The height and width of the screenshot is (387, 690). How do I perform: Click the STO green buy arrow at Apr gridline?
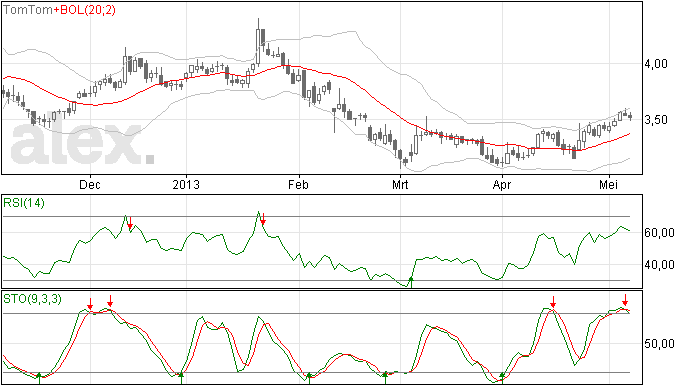502,378
